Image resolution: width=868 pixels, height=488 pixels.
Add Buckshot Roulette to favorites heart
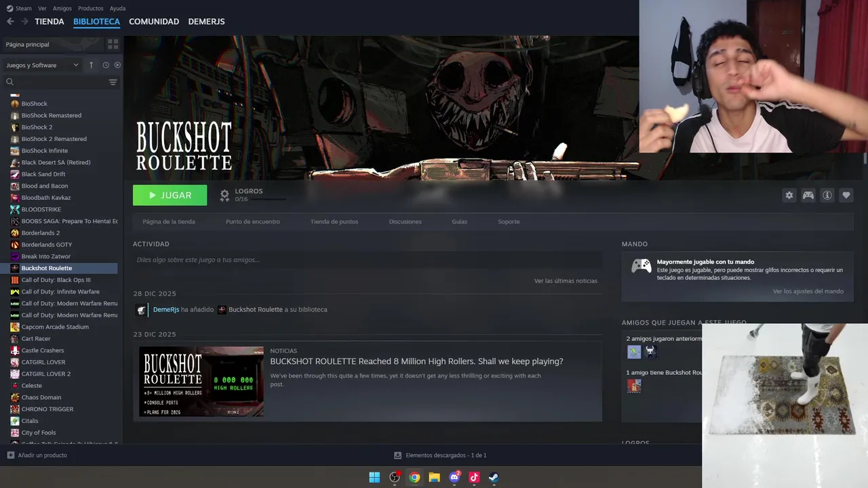pos(846,195)
